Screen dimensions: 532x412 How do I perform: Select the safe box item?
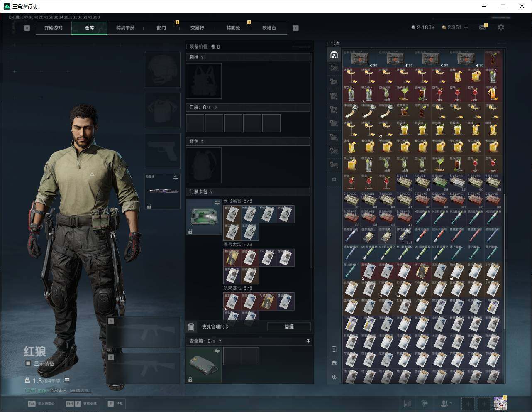click(x=204, y=365)
